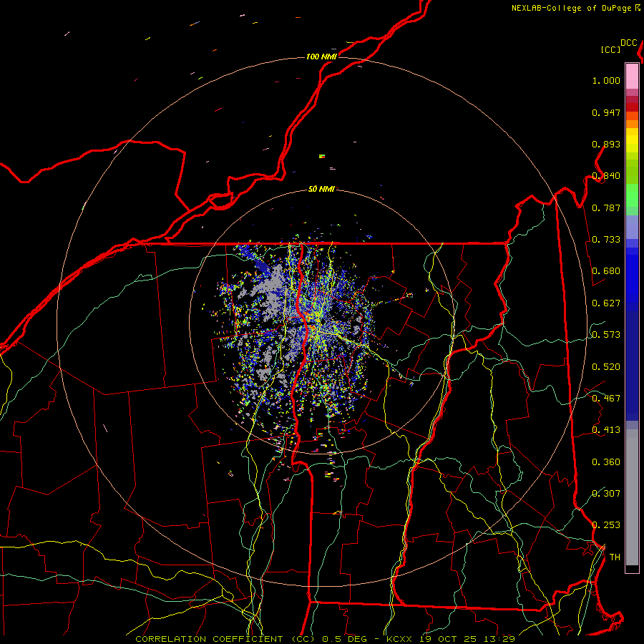Click the KCXX station identifier in the caption

(399, 639)
